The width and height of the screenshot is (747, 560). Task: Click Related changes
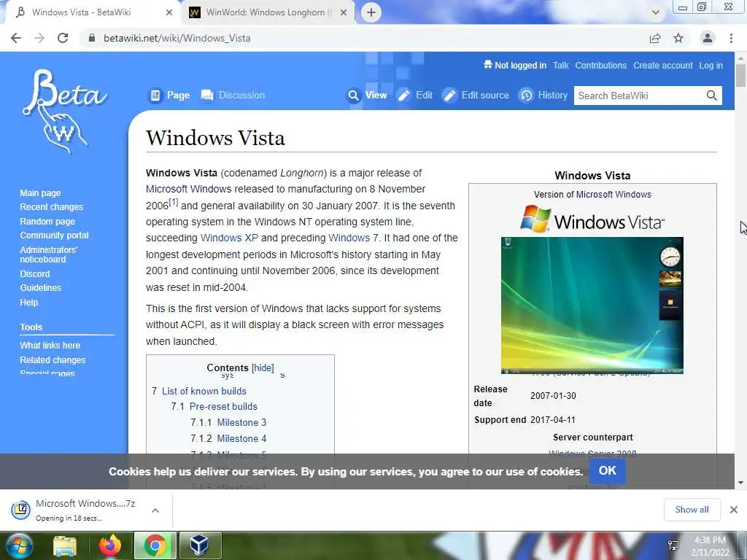pos(53,360)
